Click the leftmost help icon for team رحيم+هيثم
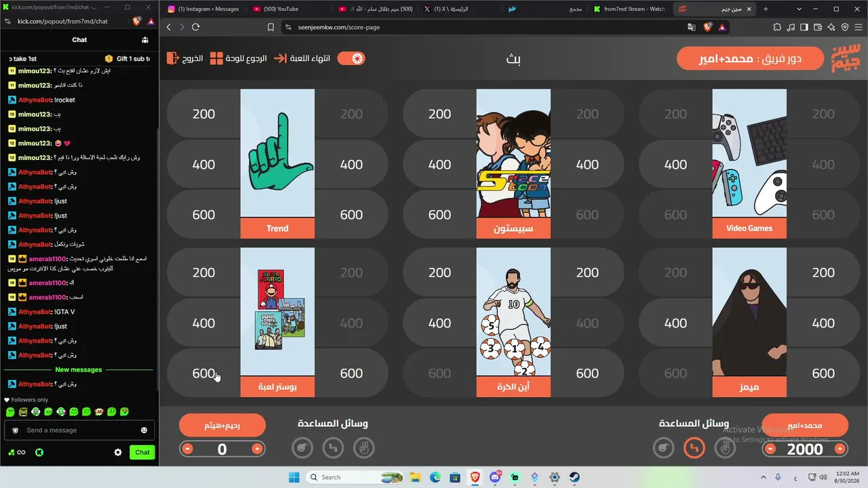Viewport: 868px width, 488px height. [x=302, y=448]
